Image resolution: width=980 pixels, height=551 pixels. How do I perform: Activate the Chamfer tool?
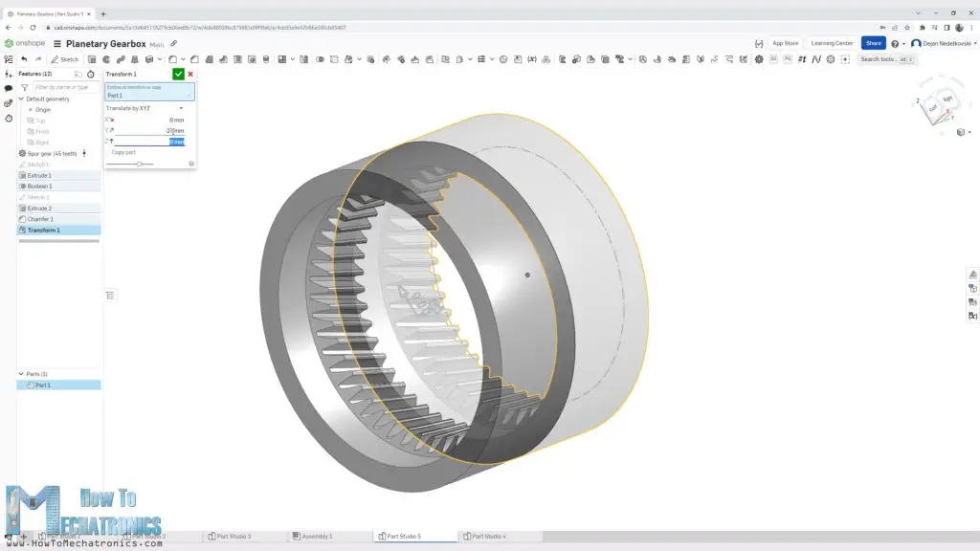coord(194,58)
